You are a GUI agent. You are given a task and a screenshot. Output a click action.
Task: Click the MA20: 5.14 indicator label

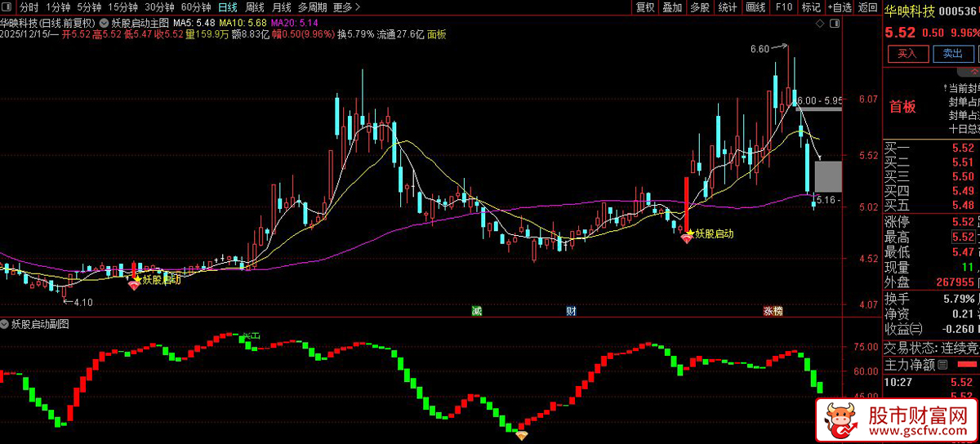pyautogui.click(x=295, y=23)
